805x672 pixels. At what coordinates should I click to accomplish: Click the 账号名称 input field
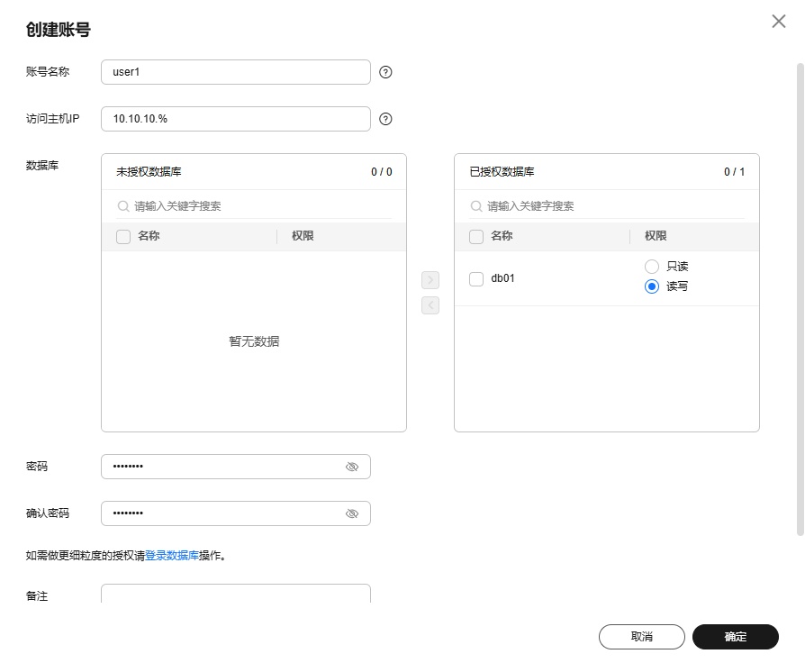235,72
